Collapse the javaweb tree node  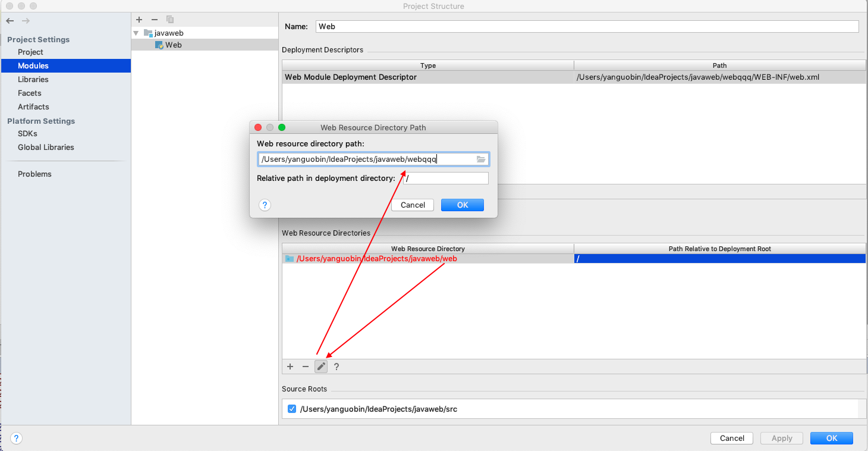tap(136, 33)
